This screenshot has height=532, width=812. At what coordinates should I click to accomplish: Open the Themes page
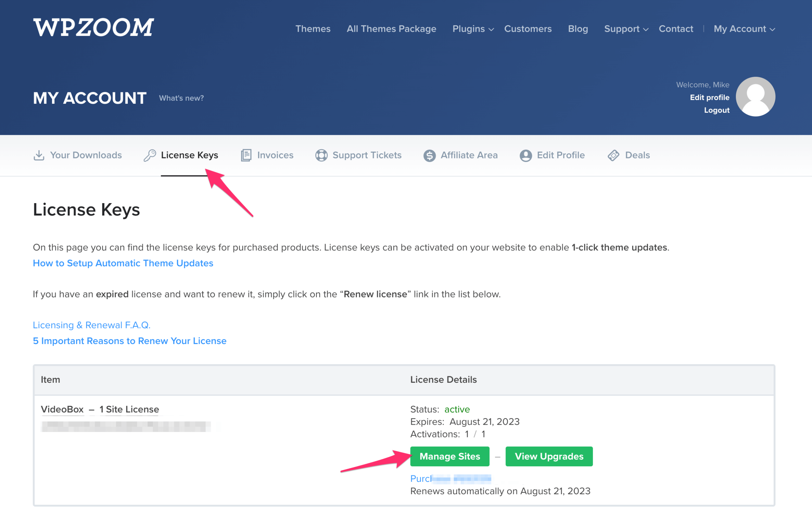point(313,29)
